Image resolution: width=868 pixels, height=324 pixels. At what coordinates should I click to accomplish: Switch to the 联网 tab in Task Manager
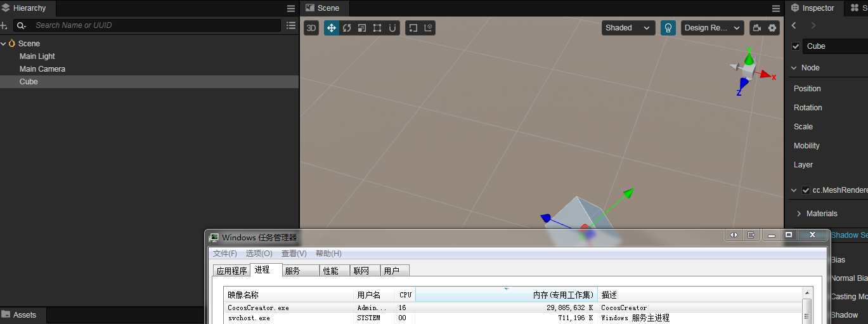(x=365, y=271)
